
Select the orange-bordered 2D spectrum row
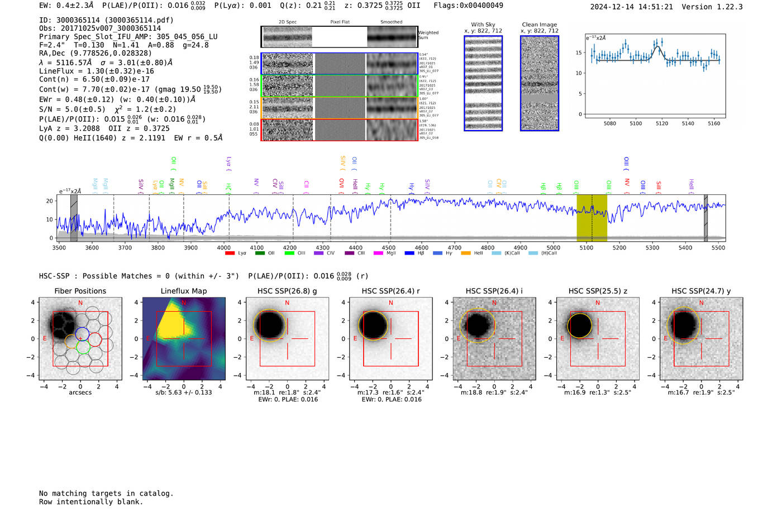click(339, 108)
